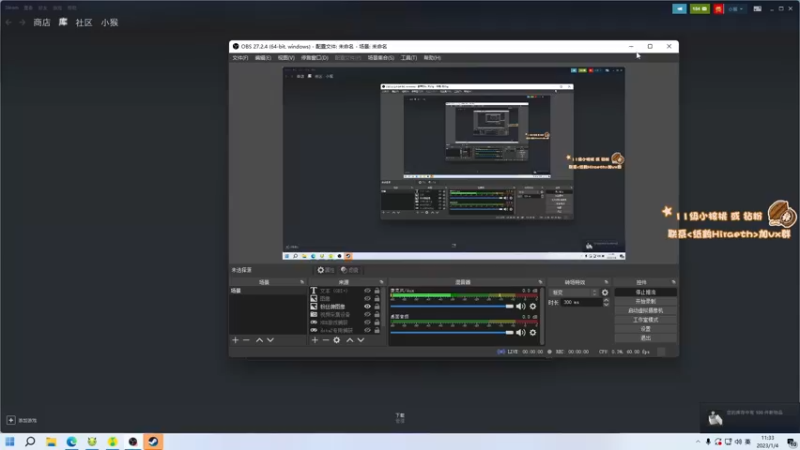800x450 pixels.
Task: Add a new scene with plus icon
Action: pyautogui.click(x=235, y=340)
